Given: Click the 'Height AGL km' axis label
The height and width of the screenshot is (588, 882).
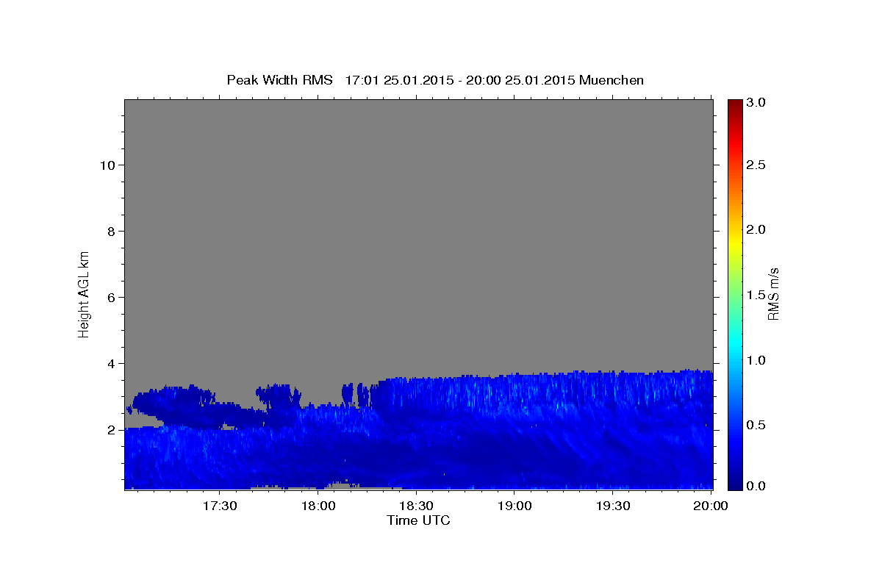Looking at the screenshot, I should [84, 294].
